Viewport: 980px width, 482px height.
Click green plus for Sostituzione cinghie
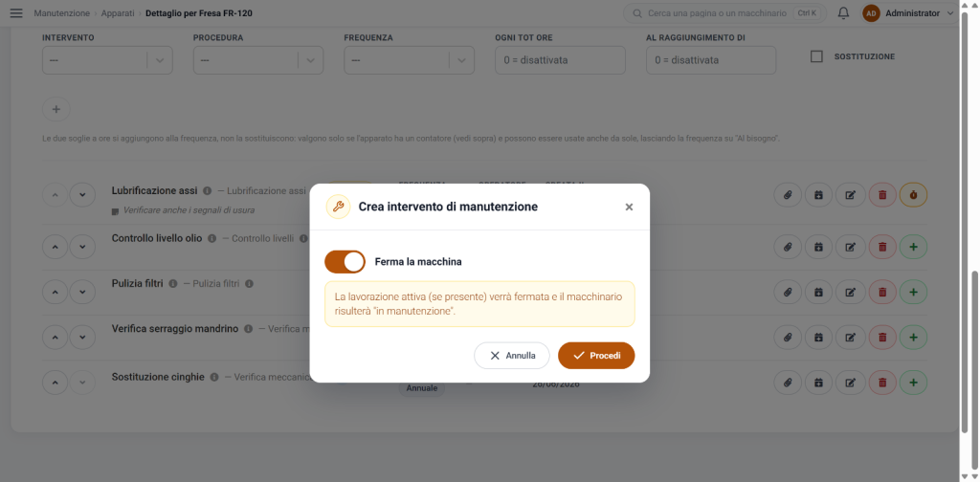(x=913, y=383)
